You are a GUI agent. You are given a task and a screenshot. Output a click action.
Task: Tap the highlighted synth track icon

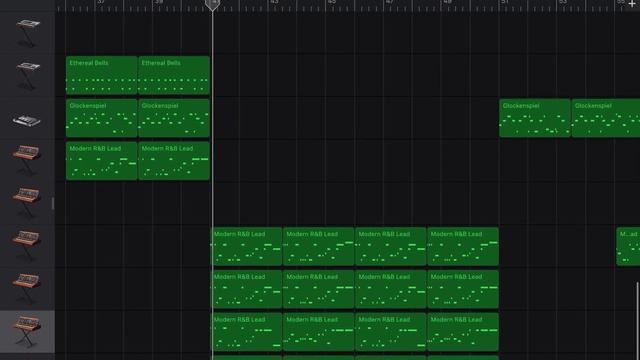(x=27, y=331)
